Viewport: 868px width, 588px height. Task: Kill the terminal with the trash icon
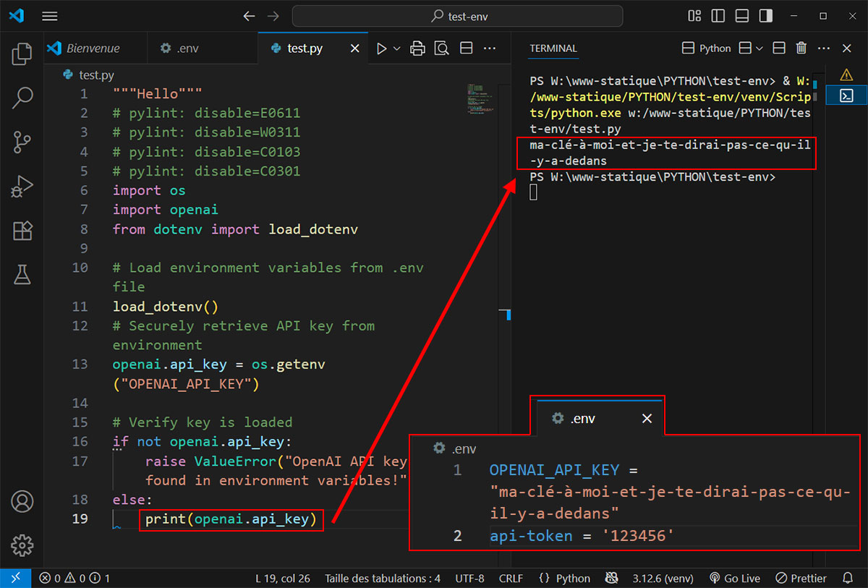point(801,48)
